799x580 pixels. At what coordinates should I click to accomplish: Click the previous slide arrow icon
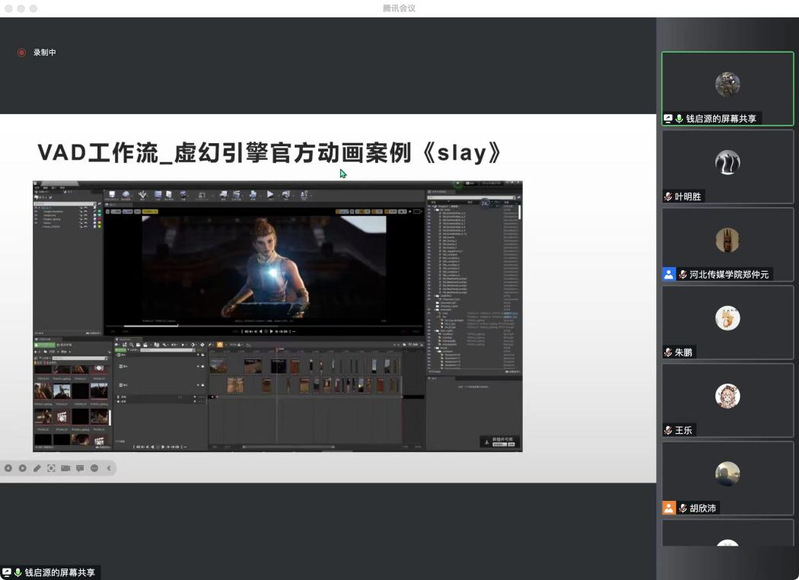[8, 468]
